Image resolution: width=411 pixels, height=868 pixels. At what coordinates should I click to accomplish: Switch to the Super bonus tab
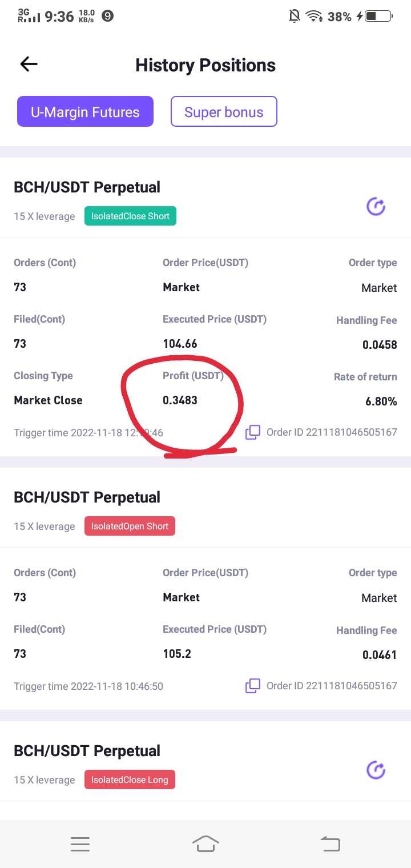[224, 111]
